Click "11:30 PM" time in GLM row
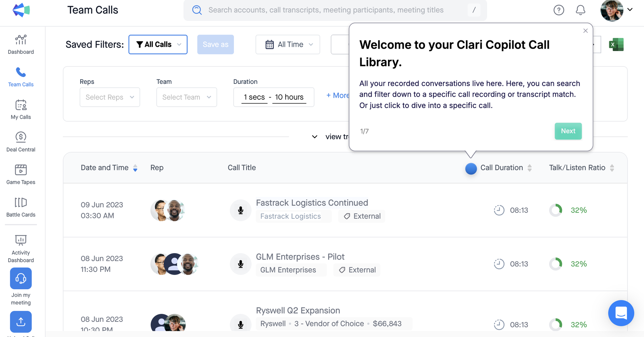This screenshot has height=337, width=644. [95, 269]
